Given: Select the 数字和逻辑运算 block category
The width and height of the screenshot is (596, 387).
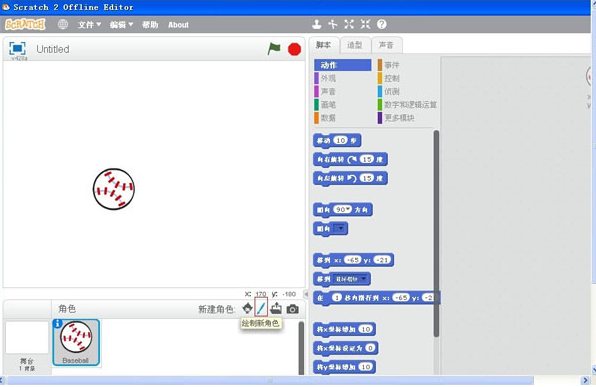Looking at the screenshot, I should 407,105.
